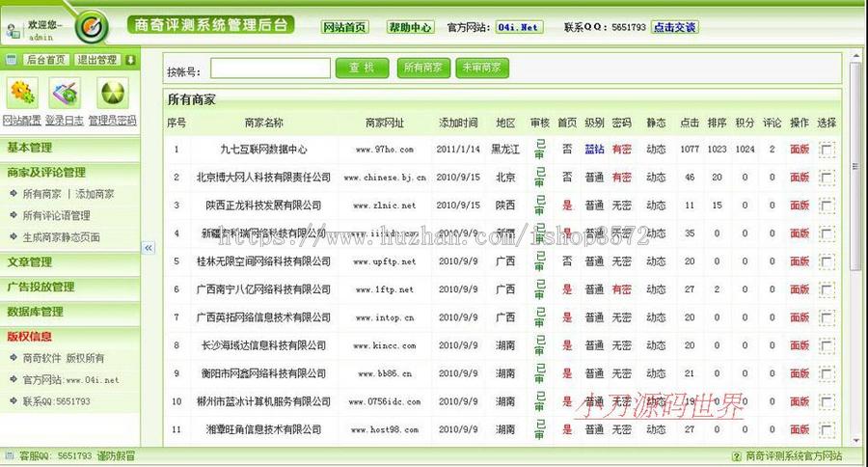This screenshot has width=868, height=467.
Task: Click www.97ho.com site address
Action: [385, 150]
